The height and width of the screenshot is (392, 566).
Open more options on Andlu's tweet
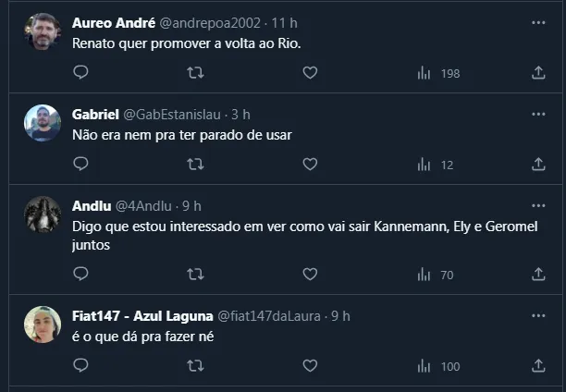coord(538,205)
